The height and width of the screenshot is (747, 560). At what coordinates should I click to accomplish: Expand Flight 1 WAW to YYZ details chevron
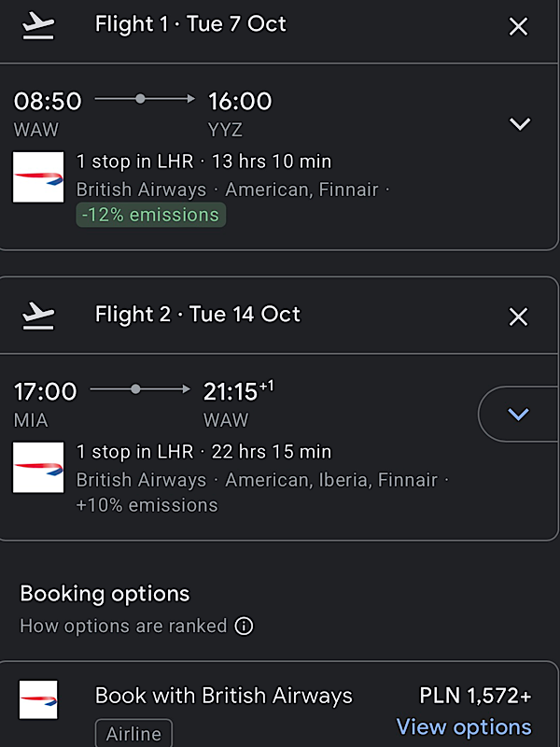click(520, 123)
